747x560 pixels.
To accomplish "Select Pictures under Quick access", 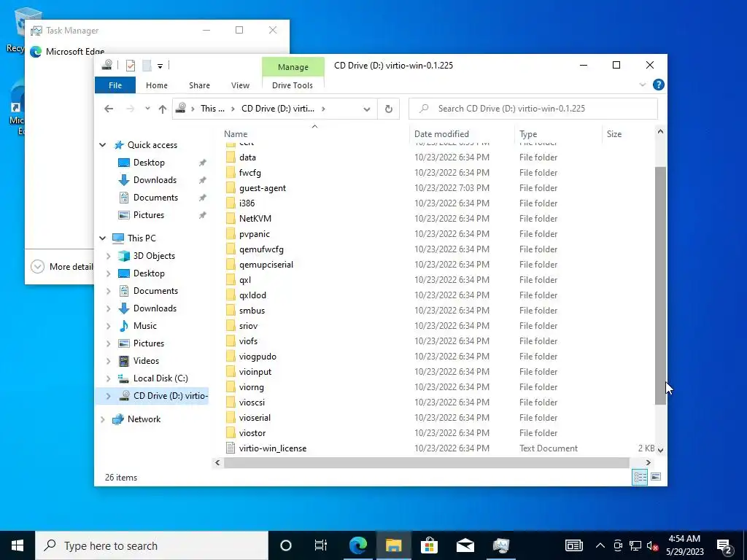I will (149, 215).
